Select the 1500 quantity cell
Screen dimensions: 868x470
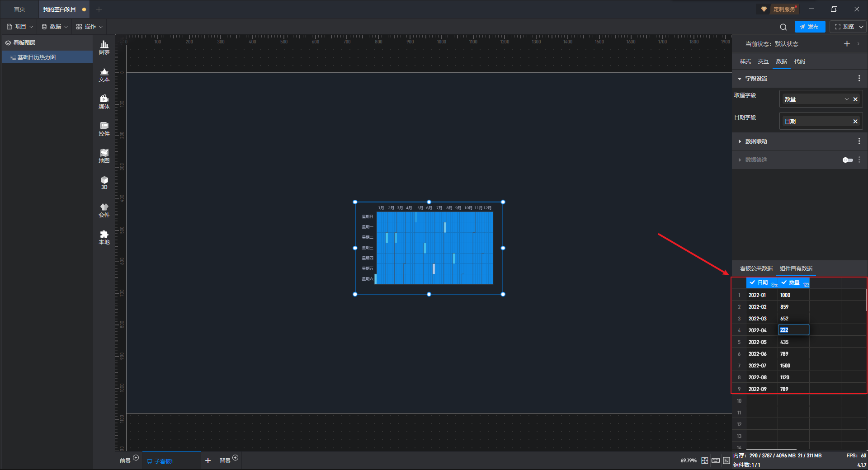[x=793, y=366]
